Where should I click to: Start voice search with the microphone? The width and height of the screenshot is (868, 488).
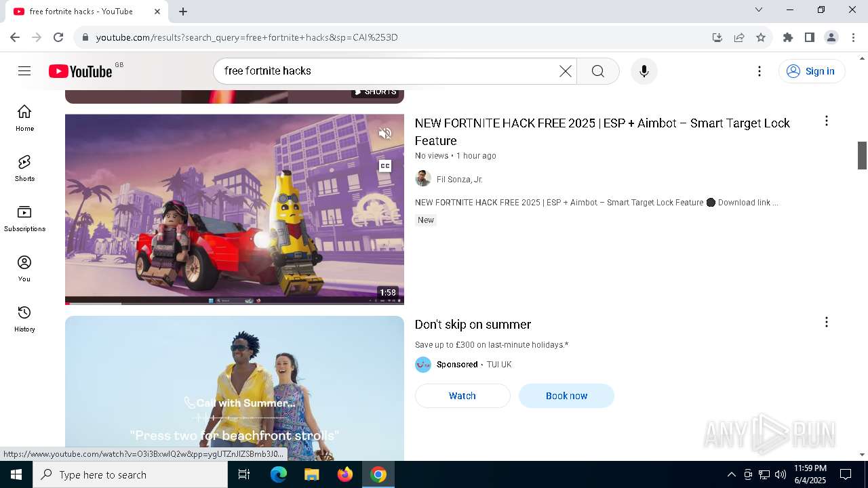click(x=644, y=71)
